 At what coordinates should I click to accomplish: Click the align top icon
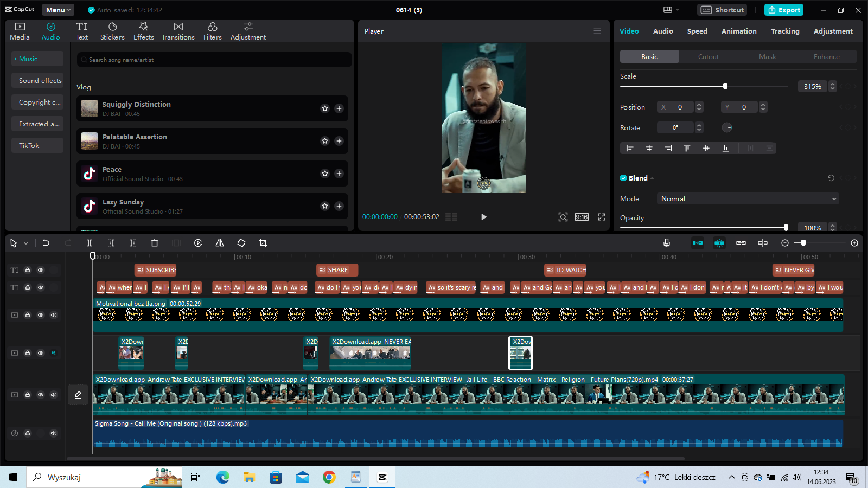tap(687, 148)
